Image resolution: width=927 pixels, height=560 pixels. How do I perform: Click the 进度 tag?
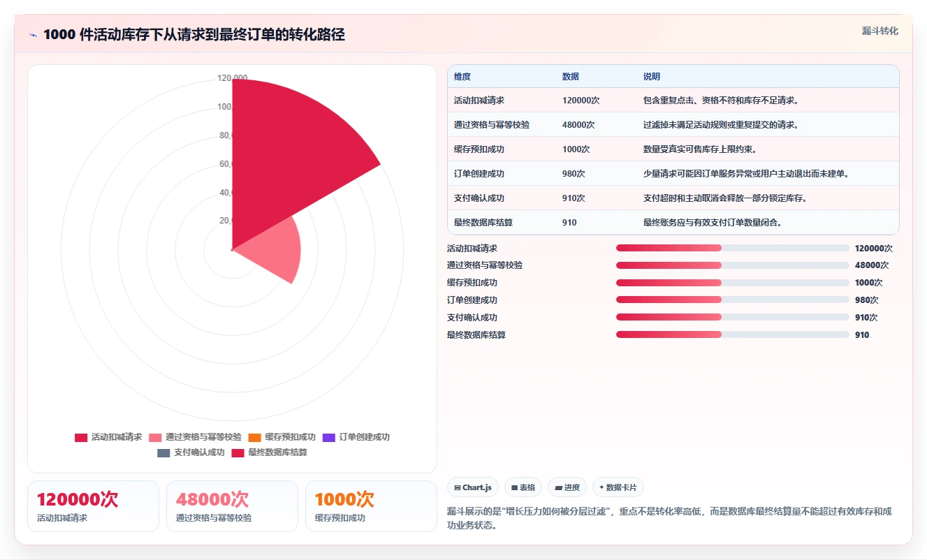coord(567,487)
